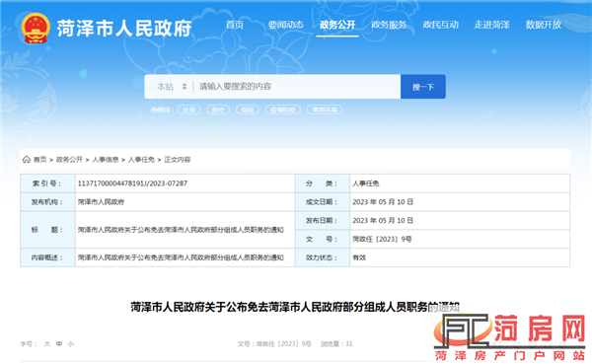Click the 内容概述 row summary text
Viewport: 592px width, 364px height.
point(181,257)
